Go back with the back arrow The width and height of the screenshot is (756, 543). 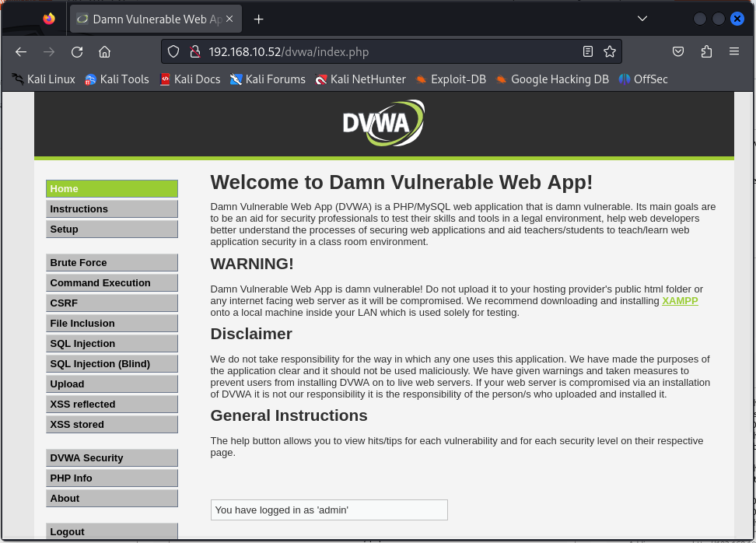tap(21, 51)
